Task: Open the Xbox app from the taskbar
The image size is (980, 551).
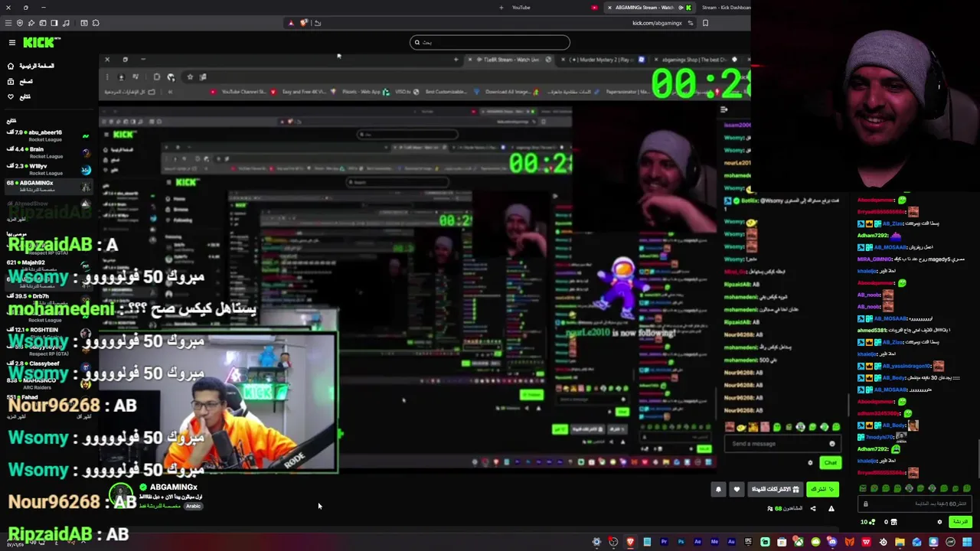Action: point(799,542)
